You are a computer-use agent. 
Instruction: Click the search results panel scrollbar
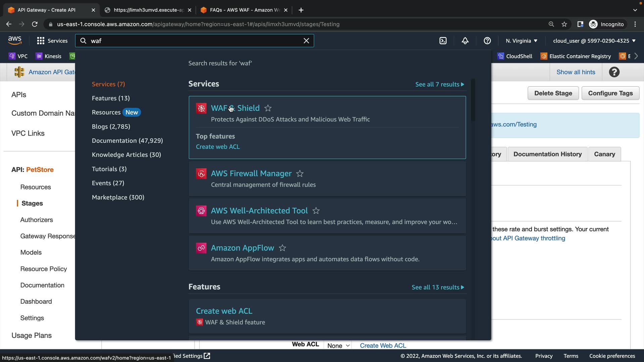pos(473,101)
